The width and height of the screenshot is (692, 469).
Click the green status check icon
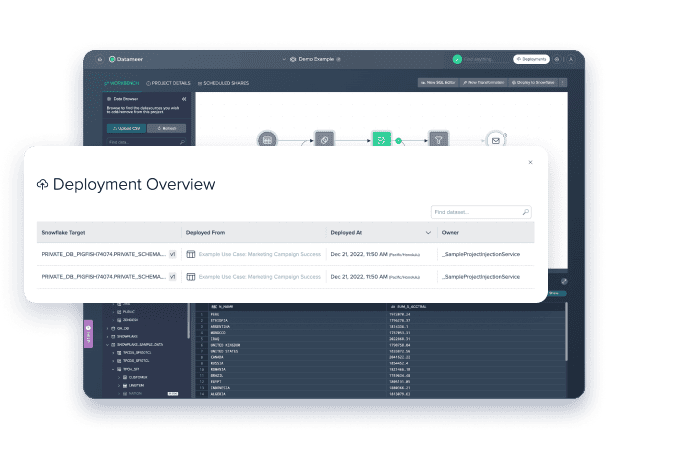[457, 59]
